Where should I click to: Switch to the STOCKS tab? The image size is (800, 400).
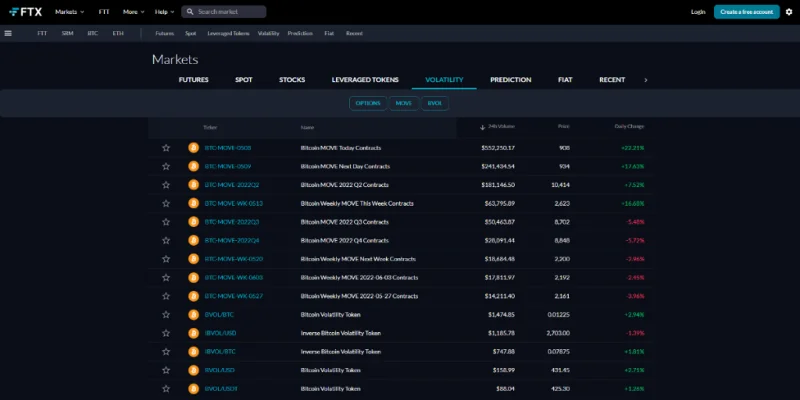[292, 80]
